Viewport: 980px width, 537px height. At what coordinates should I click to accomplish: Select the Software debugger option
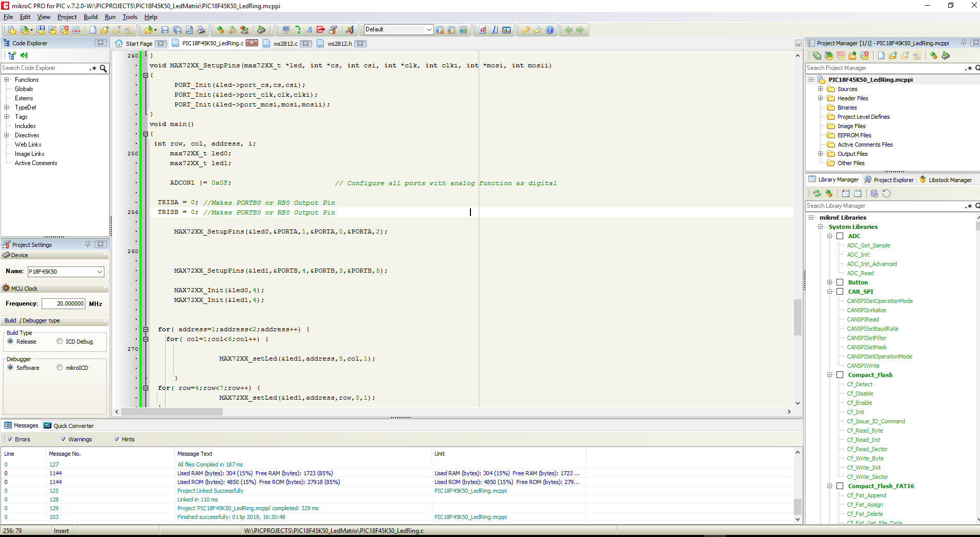[10, 368]
